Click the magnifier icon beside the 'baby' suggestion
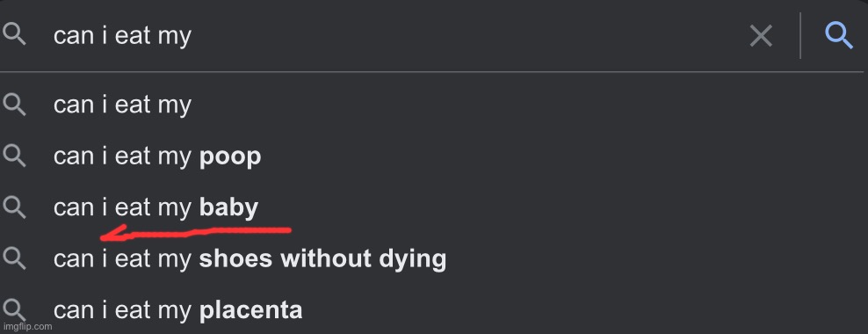 14,207
